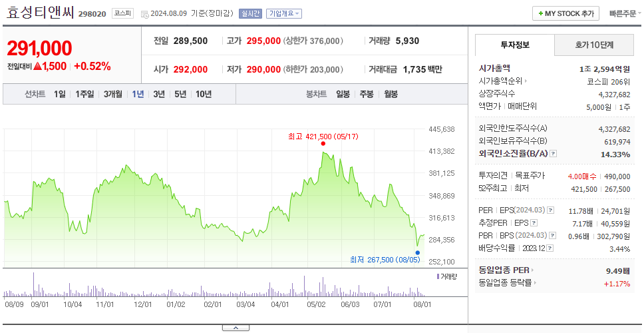Screen dimensions: 644x333
Task: Click the 코스피 market badge
Action: 123,13
